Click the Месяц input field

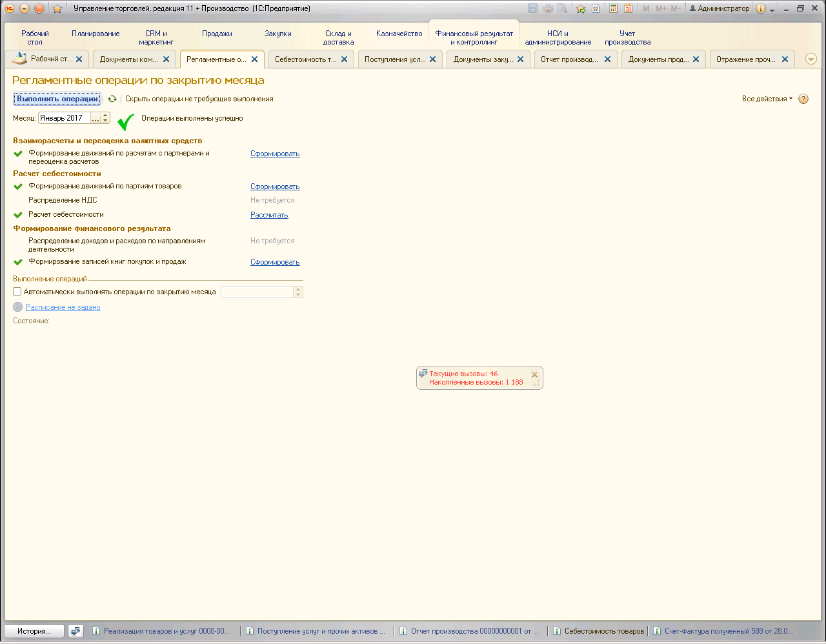point(65,118)
